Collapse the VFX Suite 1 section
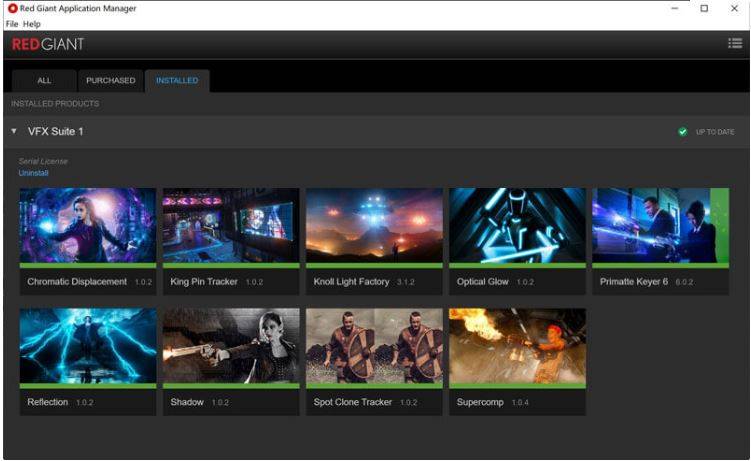 (x=14, y=131)
